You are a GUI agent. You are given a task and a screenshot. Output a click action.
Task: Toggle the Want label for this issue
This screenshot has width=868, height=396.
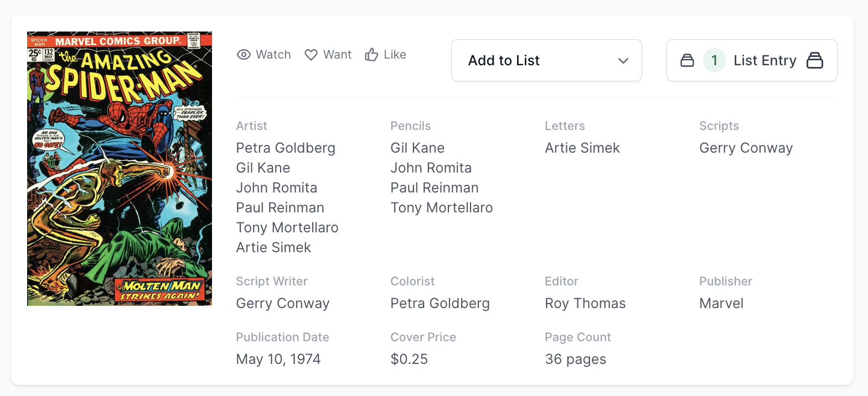(x=337, y=55)
